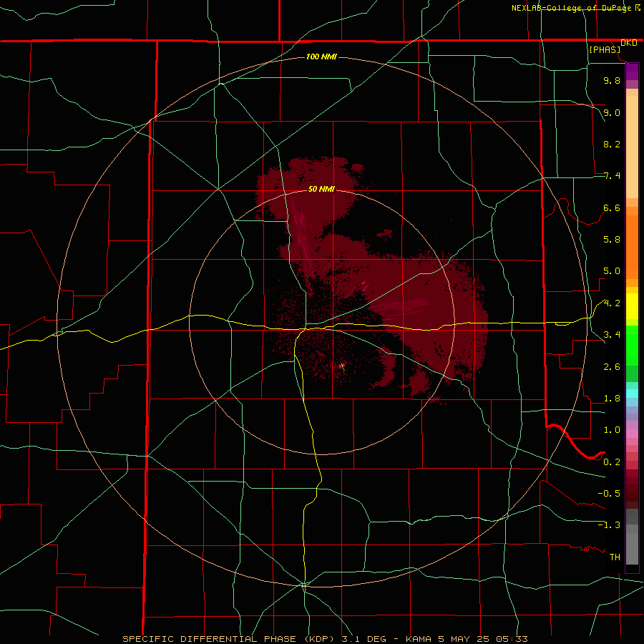644x644 pixels.
Task: Click the 0.2 legend value
Action: click(x=612, y=462)
